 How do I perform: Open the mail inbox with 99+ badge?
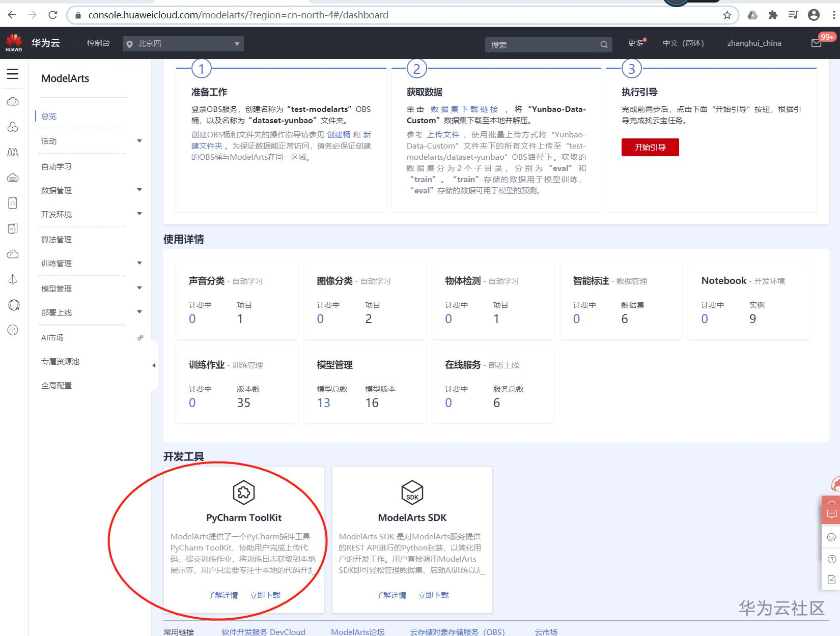[x=817, y=43]
